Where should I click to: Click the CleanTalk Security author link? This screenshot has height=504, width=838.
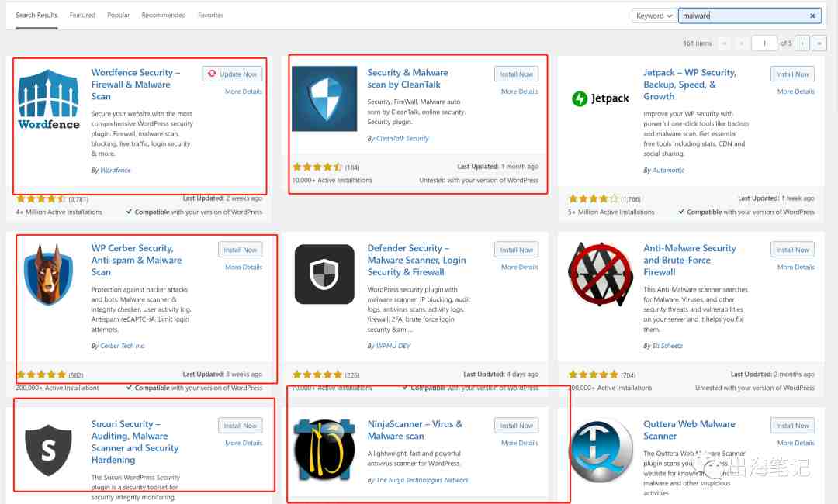403,138
